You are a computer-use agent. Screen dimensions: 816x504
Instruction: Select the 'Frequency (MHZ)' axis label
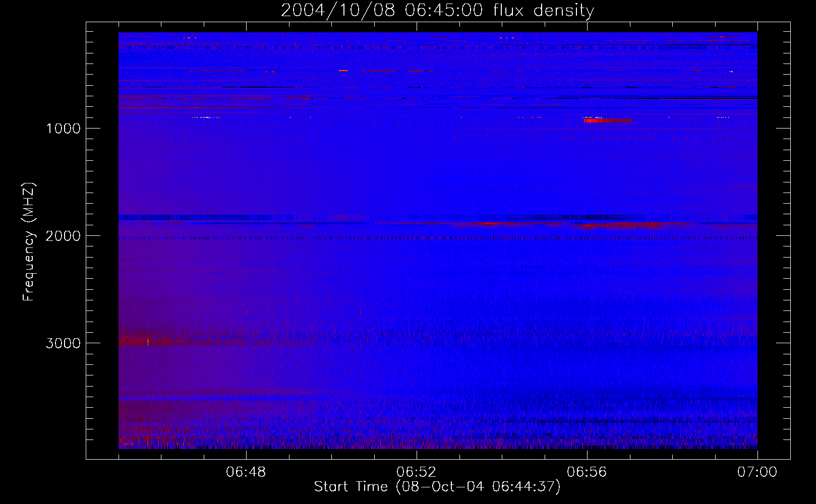(29, 242)
